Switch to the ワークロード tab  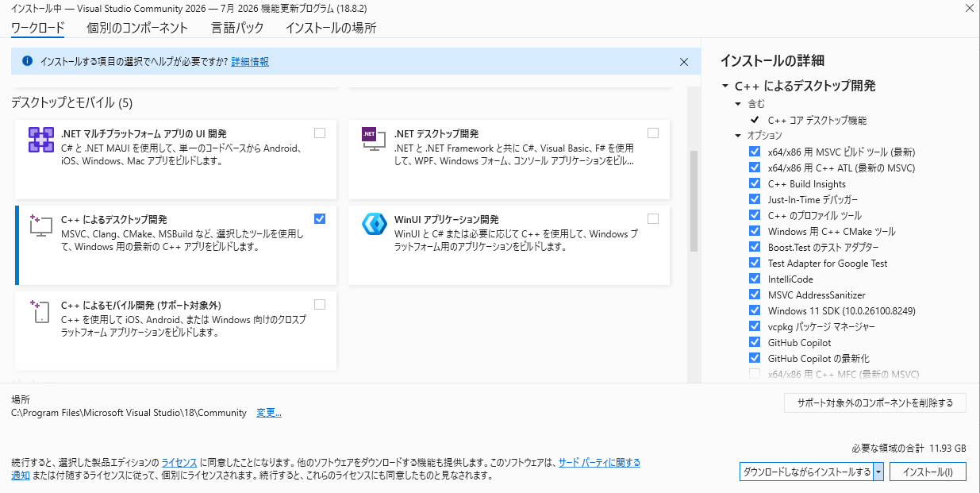(38, 28)
